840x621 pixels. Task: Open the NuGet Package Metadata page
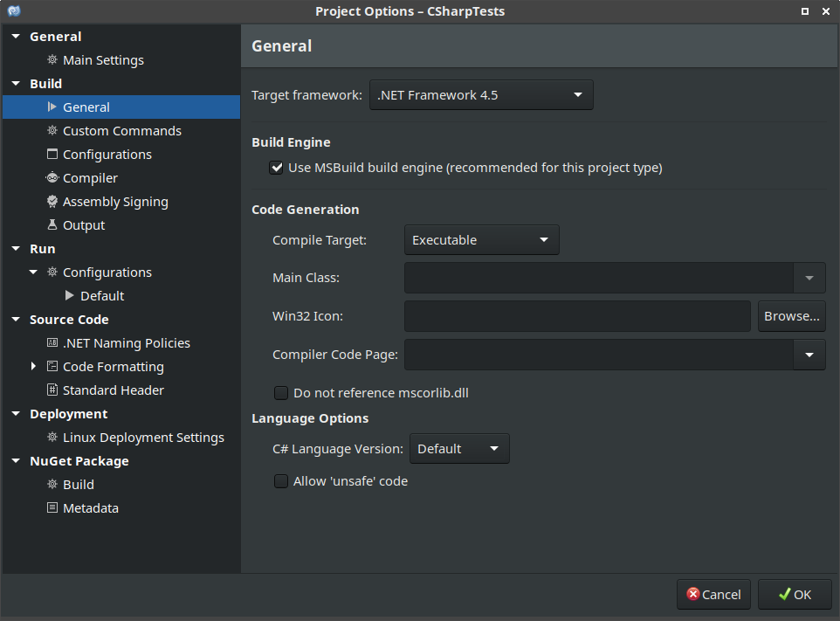click(x=91, y=508)
